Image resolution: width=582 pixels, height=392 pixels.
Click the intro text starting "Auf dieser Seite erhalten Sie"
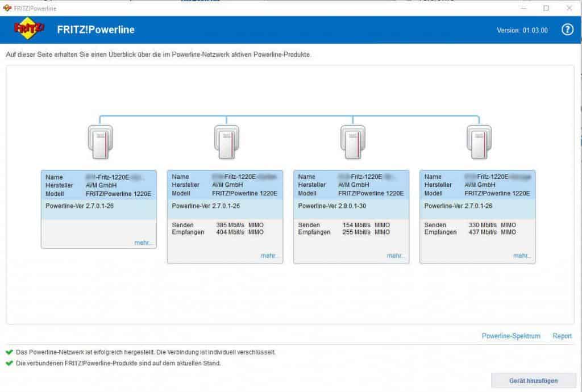point(159,55)
